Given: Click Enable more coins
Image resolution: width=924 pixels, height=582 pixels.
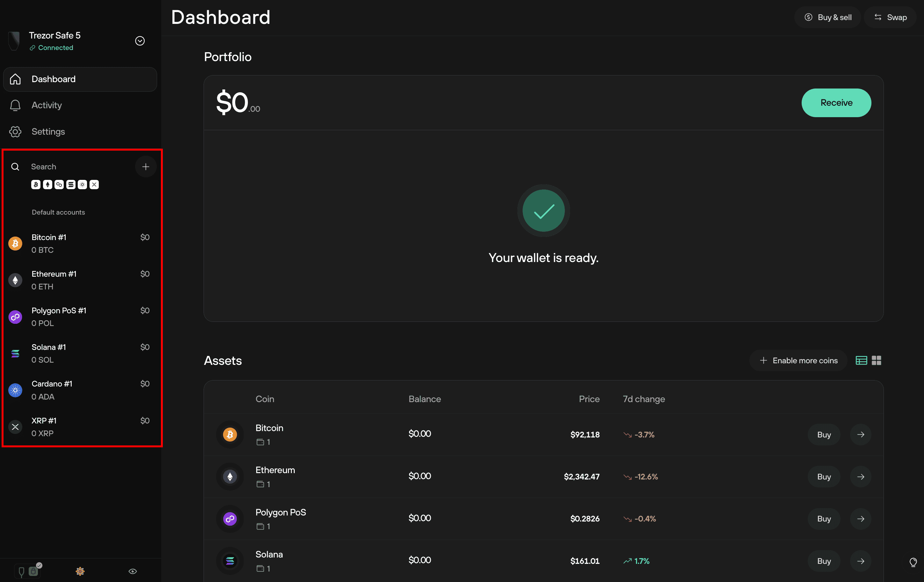Looking at the screenshot, I should tap(798, 360).
